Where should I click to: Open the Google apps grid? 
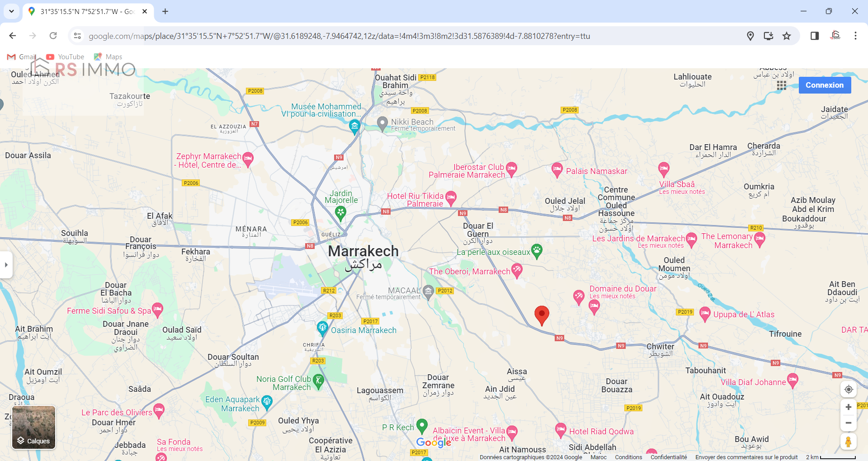tap(782, 85)
